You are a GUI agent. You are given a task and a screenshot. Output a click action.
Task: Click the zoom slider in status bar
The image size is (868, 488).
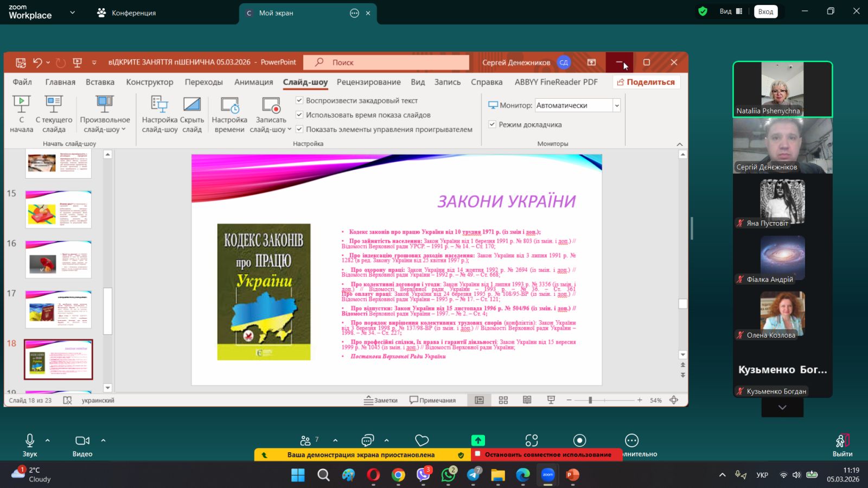tap(590, 400)
